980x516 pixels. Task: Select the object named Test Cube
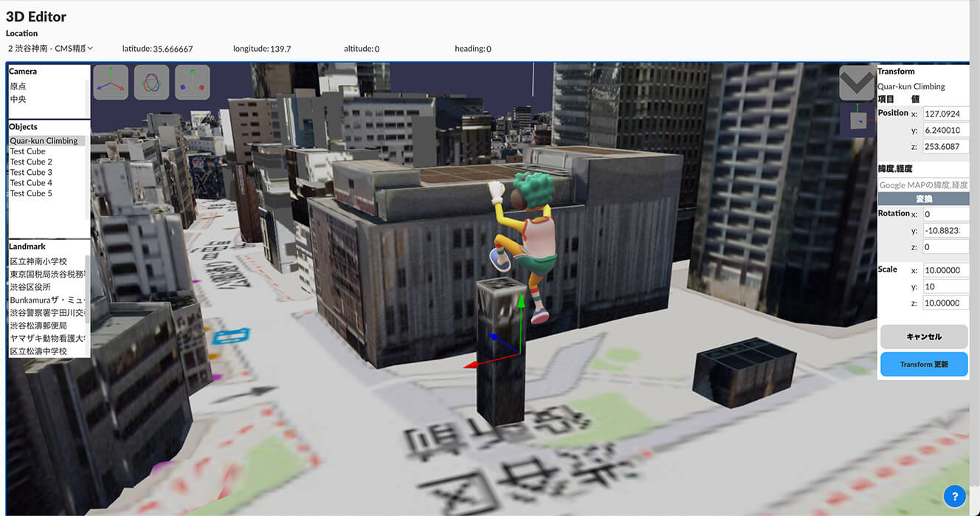click(27, 151)
